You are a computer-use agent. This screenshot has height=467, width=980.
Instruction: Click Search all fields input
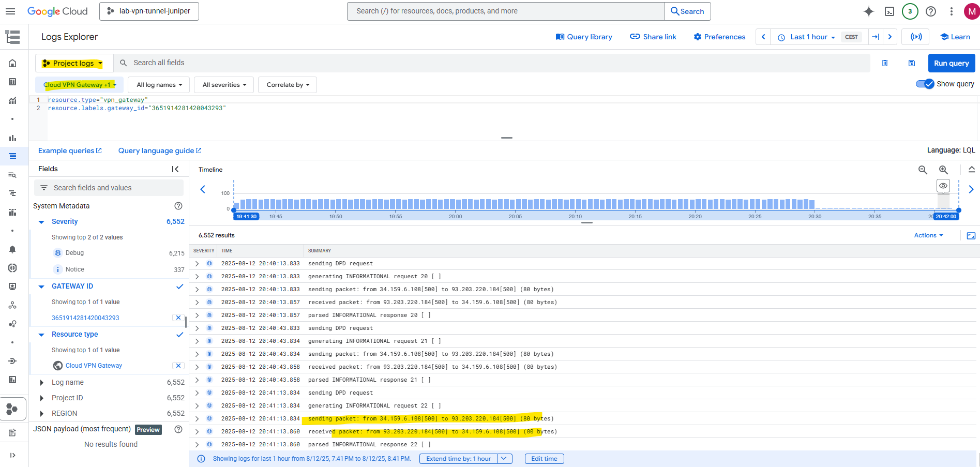pos(491,63)
